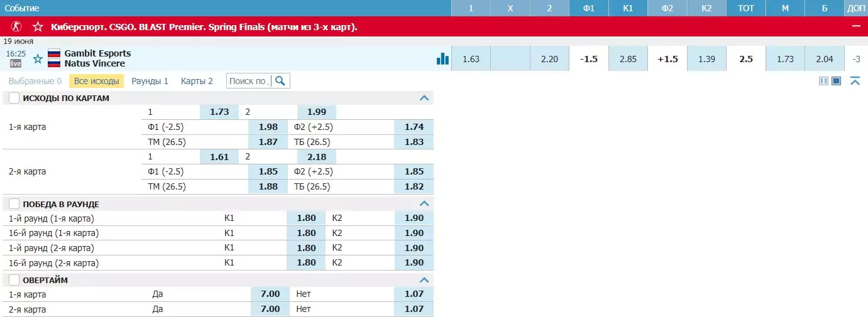This screenshot has width=868, height=317.
Task: Focus the Поиск по search field
Action: [x=250, y=81]
